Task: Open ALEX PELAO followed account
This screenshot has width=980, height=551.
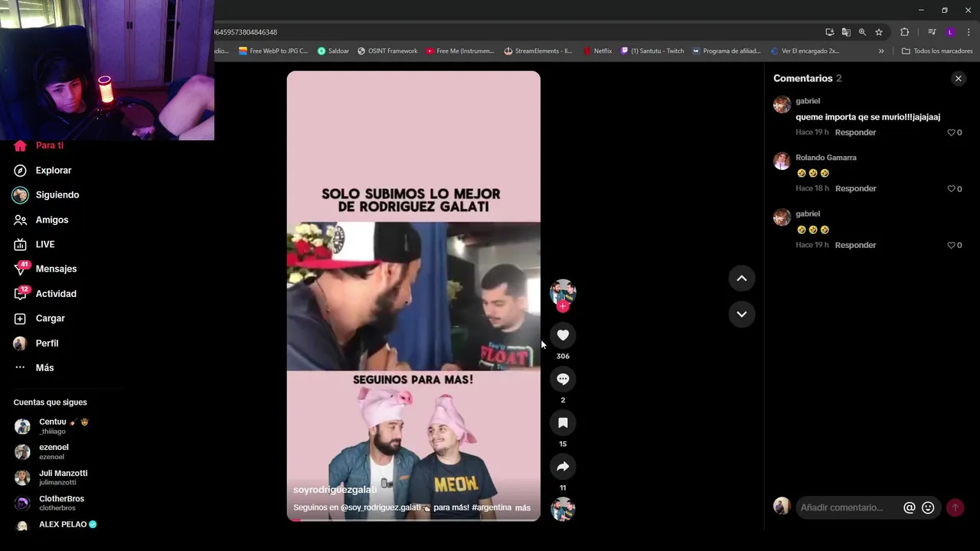Action: click(x=56, y=525)
